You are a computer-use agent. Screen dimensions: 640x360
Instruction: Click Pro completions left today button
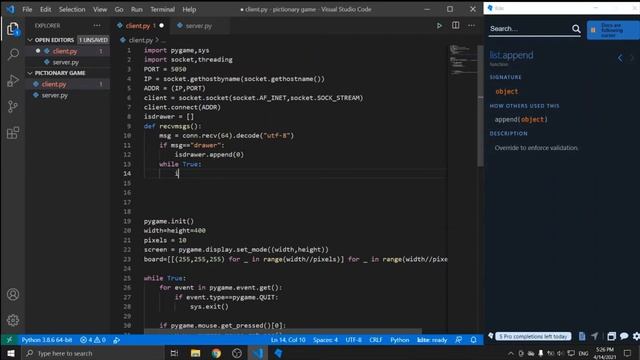pyautogui.click(x=533, y=336)
